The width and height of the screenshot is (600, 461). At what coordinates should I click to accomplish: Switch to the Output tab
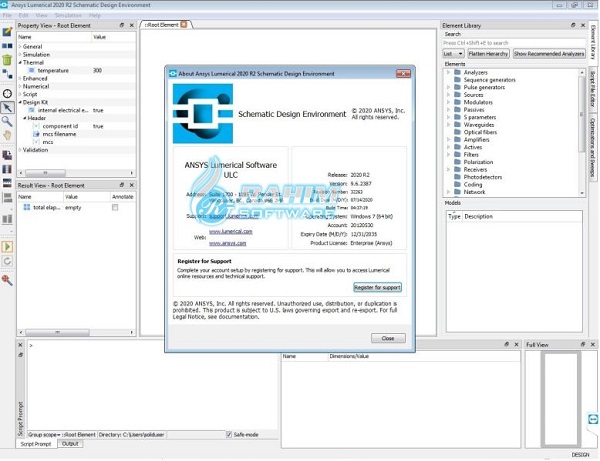point(70,444)
